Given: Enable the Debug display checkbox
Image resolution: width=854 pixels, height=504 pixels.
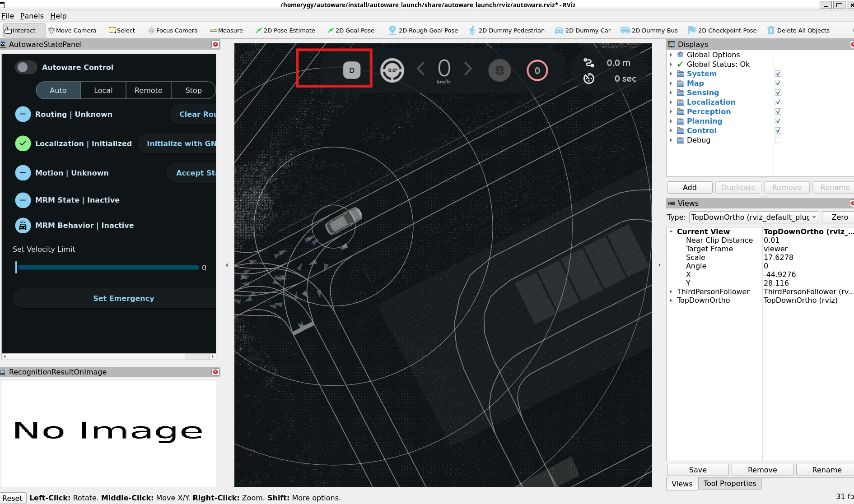Looking at the screenshot, I should pos(778,140).
